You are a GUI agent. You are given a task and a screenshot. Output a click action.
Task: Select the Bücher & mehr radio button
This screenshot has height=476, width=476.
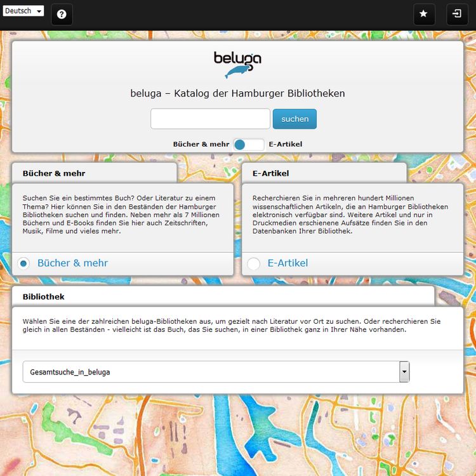(23, 263)
